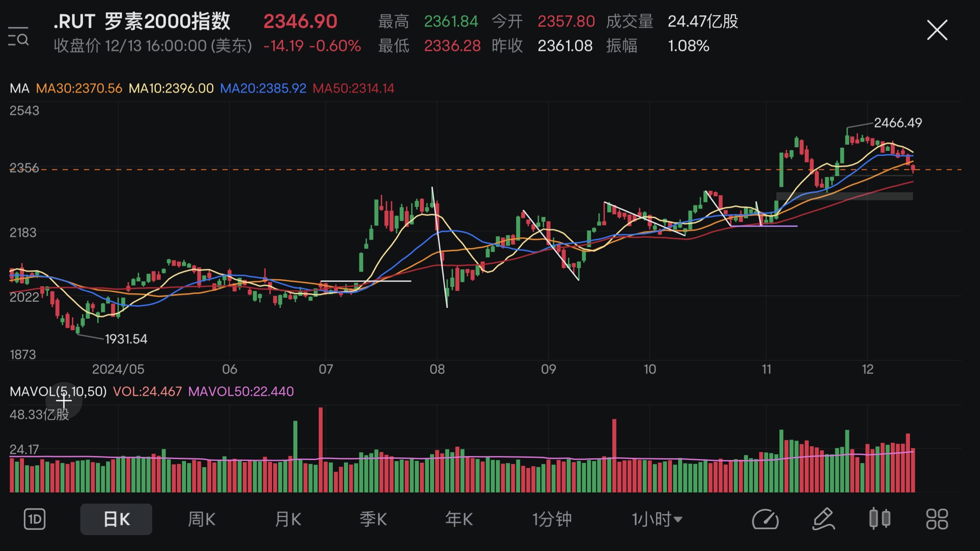The width and height of the screenshot is (980, 551).
Task: Open the four-square grid layout icon
Action: coord(937,519)
